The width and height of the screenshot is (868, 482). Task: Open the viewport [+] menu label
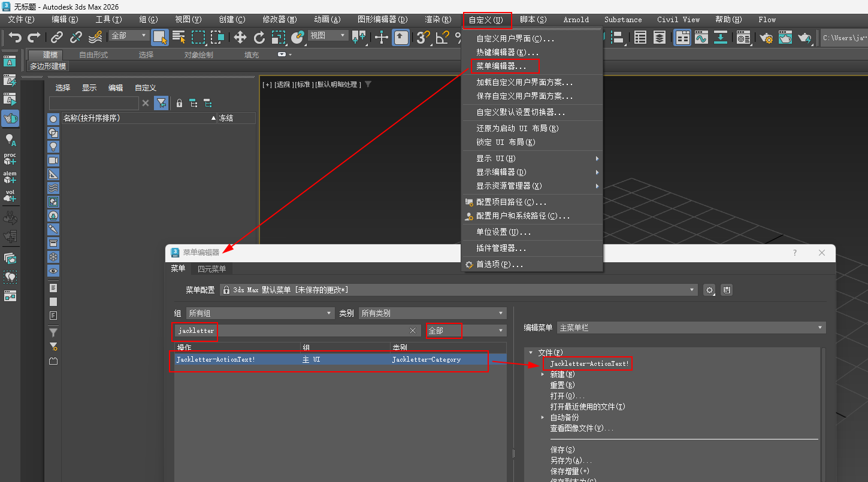pos(267,84)
